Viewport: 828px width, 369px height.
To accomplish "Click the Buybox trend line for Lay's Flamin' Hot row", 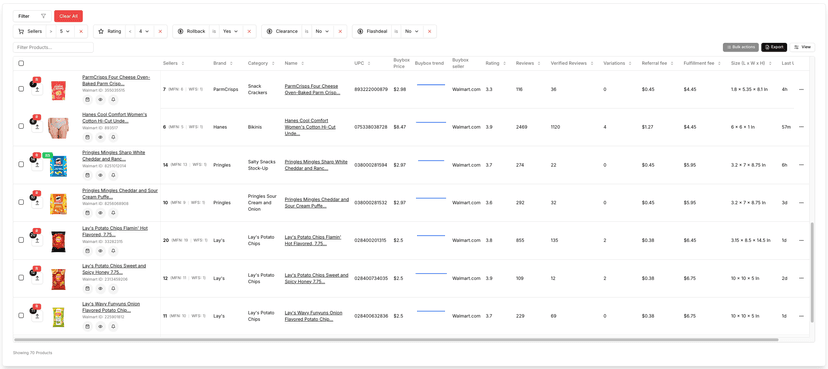I will [431, 235].
